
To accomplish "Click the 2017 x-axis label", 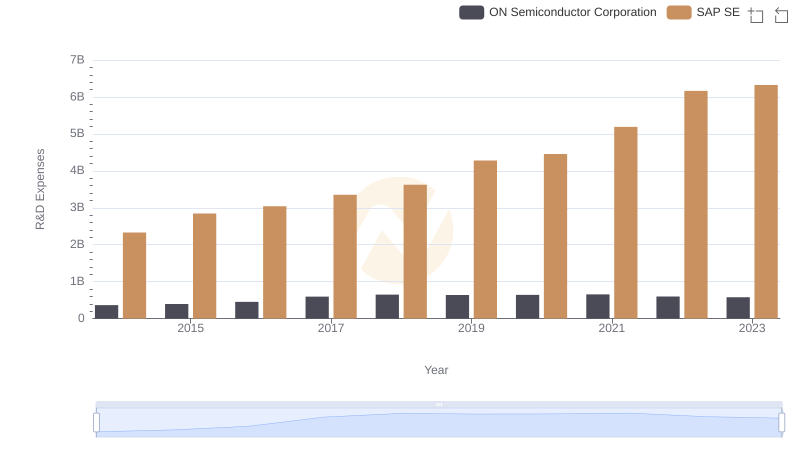I will click(331, 328).
